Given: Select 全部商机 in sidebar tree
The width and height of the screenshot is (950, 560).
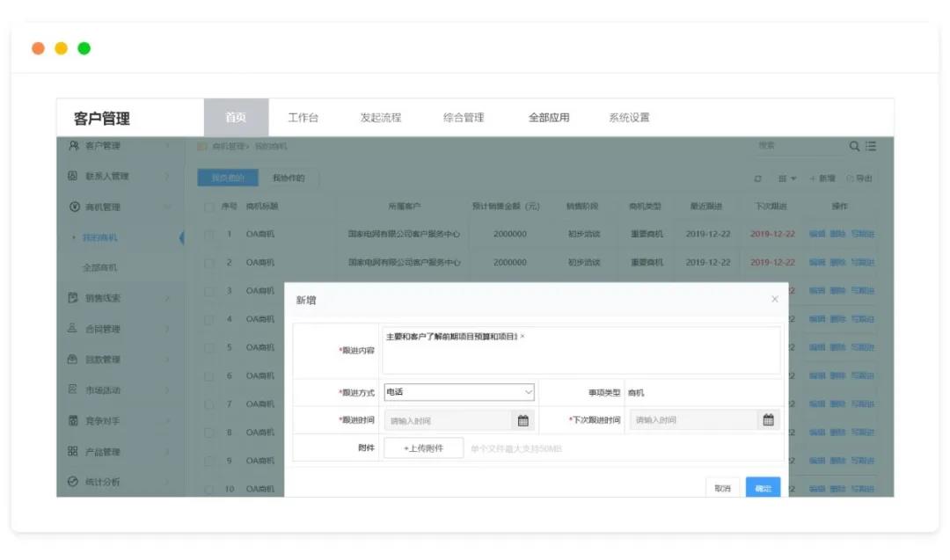Looking at the screenshot, I should pos(100,267).
